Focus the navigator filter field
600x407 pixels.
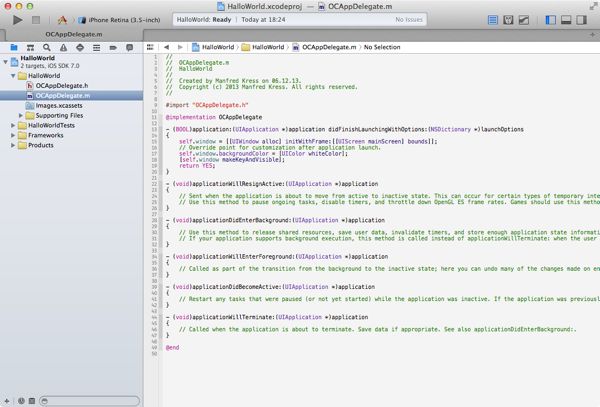90,401
